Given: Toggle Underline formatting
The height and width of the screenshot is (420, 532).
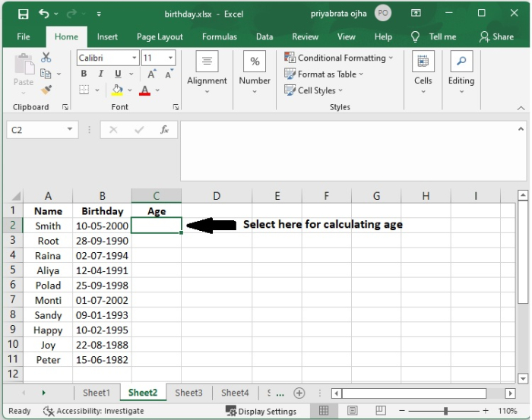Looking at the screenshot, I should click(117, 74).
